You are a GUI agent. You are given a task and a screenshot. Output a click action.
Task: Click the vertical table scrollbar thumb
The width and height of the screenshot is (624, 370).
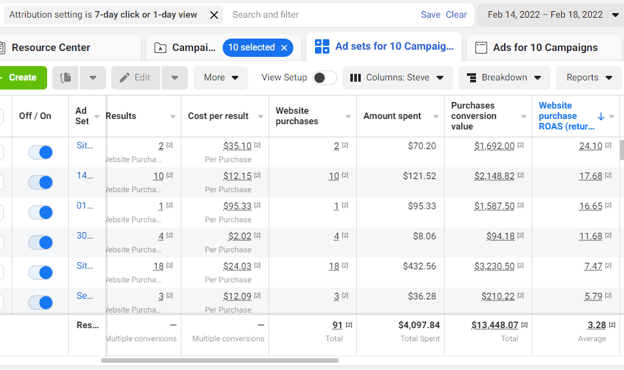click(x=622, y=150)
